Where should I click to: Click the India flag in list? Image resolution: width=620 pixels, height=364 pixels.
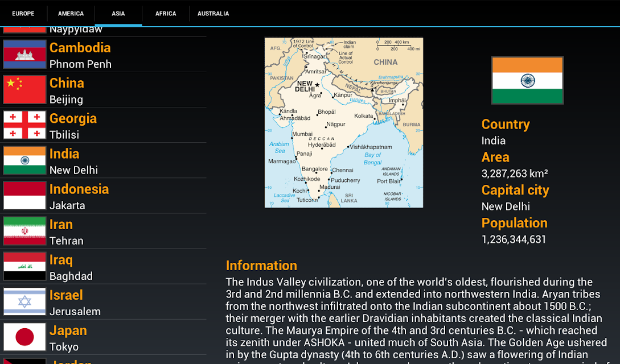click(x=24, y=160)
